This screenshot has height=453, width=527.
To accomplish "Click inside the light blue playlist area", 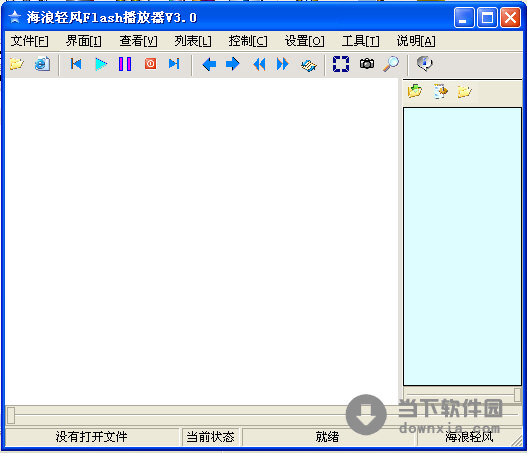I will (x=462, y=246).
